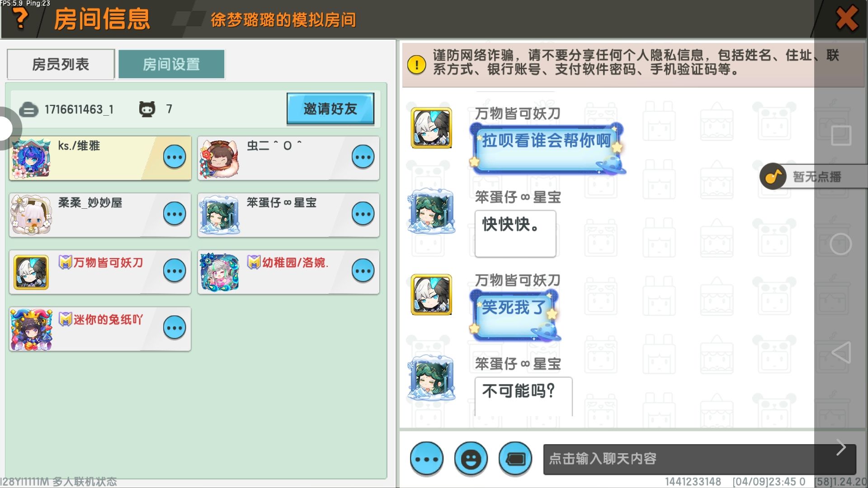
Task: Open options for 柔柔_妙妙屋 member
Action: tap(175, 214)
